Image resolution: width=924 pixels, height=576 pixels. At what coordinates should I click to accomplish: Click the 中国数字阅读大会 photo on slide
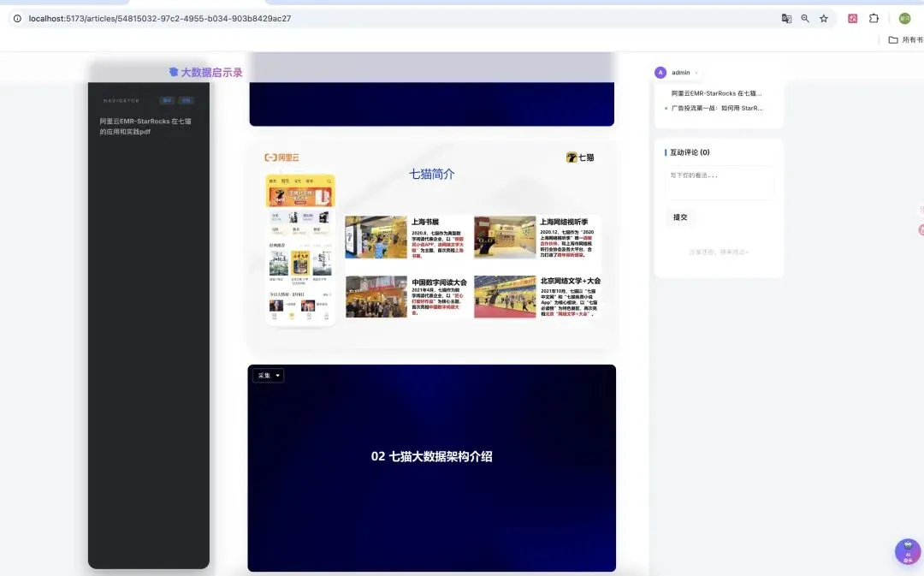pos(376,296)
